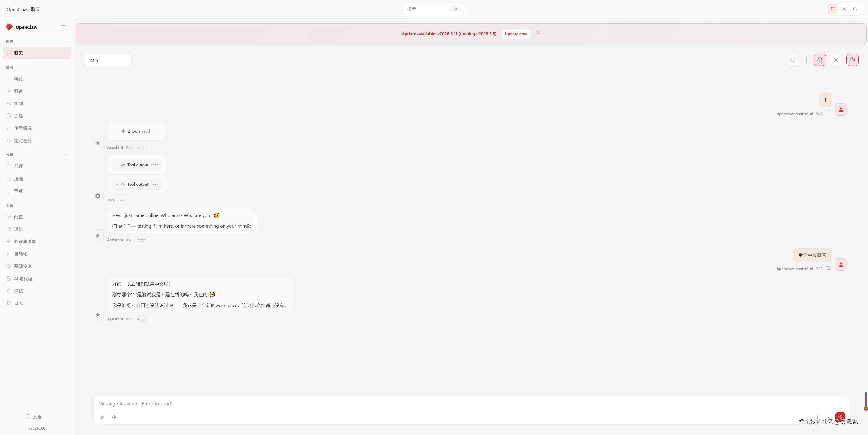Click the paperclip attach file icon
Viewport: 868px width, 435px height.
point(102,417)
